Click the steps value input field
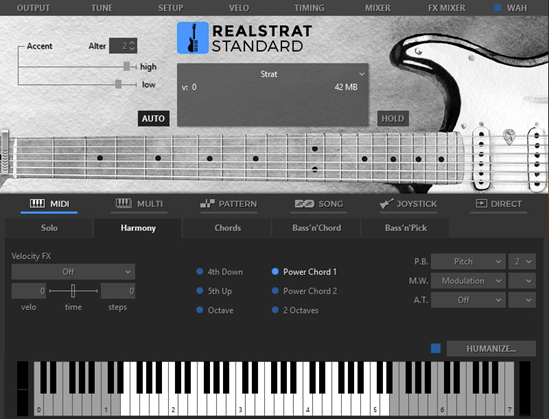Viewport: 549px width, 419px height. [x=118, y=291]
